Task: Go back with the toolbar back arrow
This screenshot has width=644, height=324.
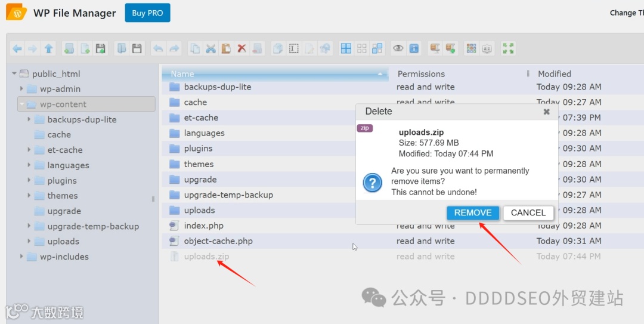Action: (x=17, y=48)
